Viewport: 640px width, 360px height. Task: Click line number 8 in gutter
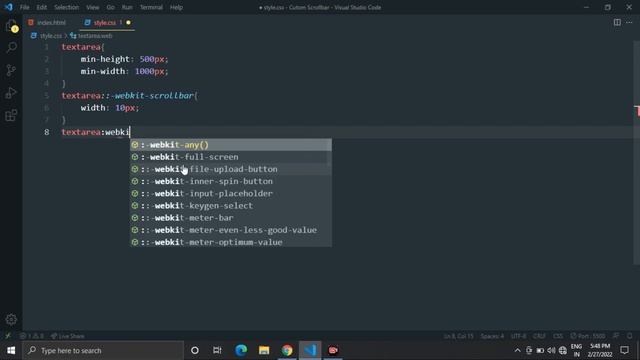[47, 132]
